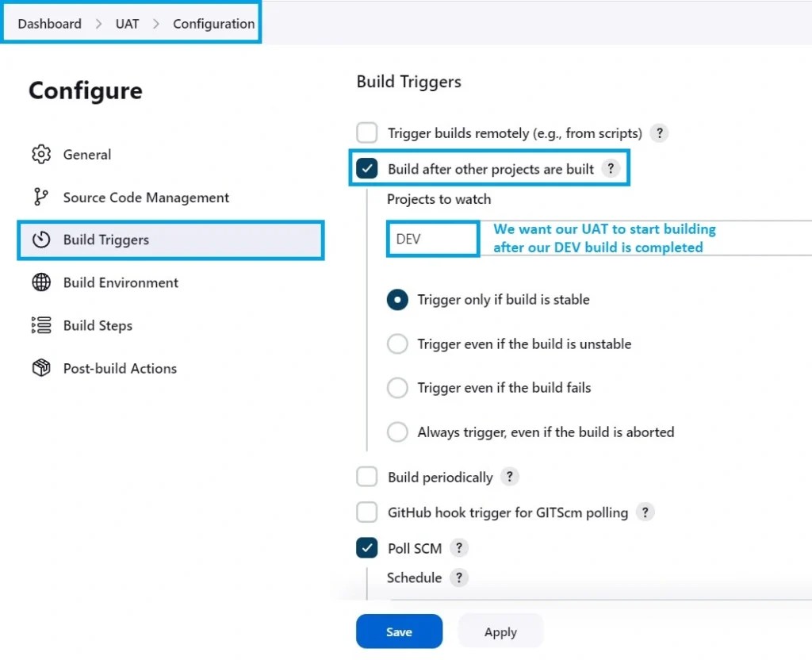812x660 pixels.
Task: Select the clock icon for Build Triggers
Action: pos(40,240)
